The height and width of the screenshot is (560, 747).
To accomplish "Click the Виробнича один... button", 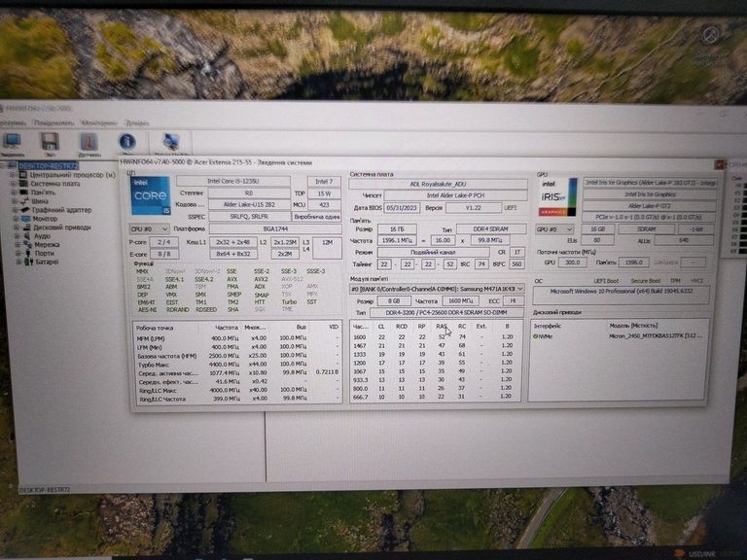I will point(317,217).
